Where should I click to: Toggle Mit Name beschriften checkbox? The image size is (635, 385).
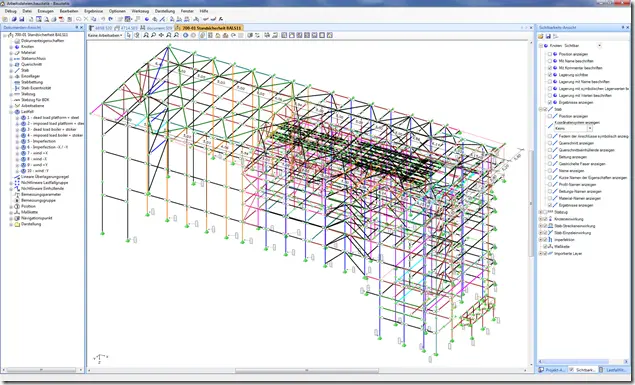click(550, 61)
